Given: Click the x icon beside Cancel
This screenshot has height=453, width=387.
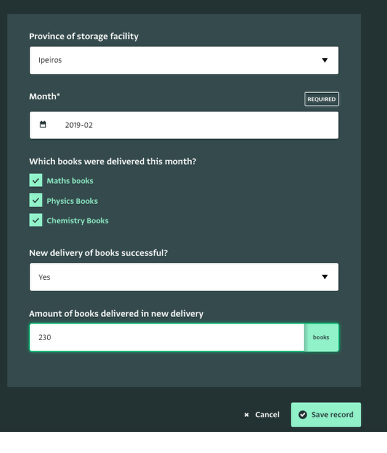Looking at the screenshot, I should (247, 415).
